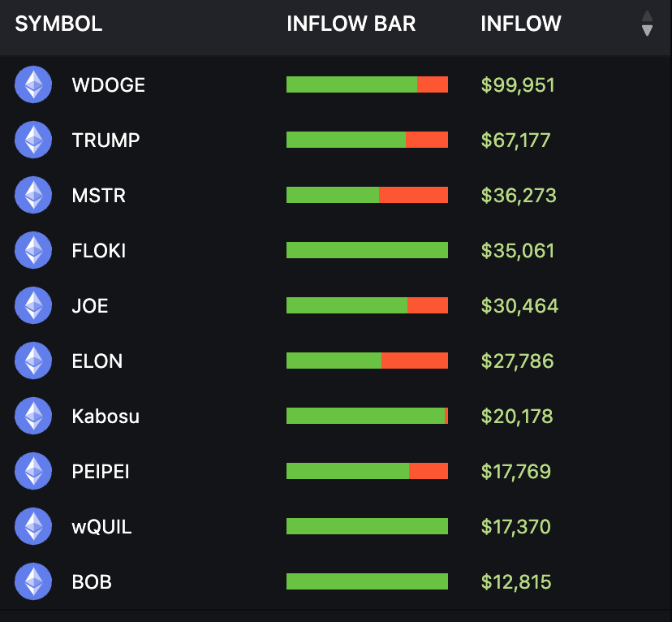The height and width of the screenshot is (622, 672).
Task: Click the BOB inflow bar
Action: click(368, 581)
